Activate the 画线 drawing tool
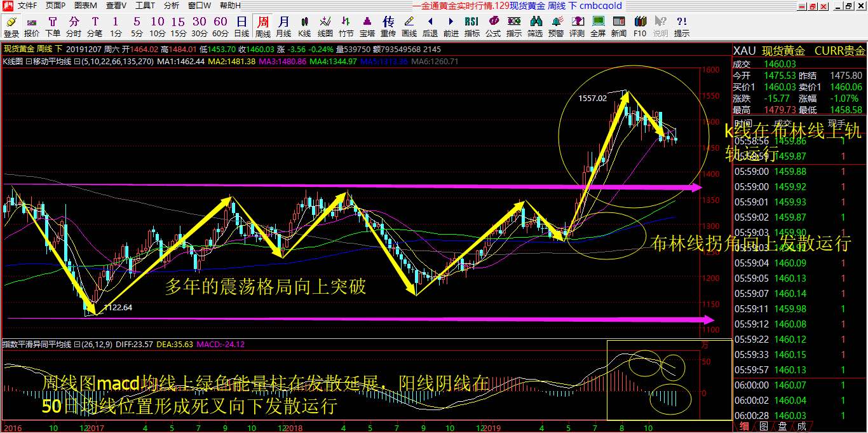 [x=409, y=27]
